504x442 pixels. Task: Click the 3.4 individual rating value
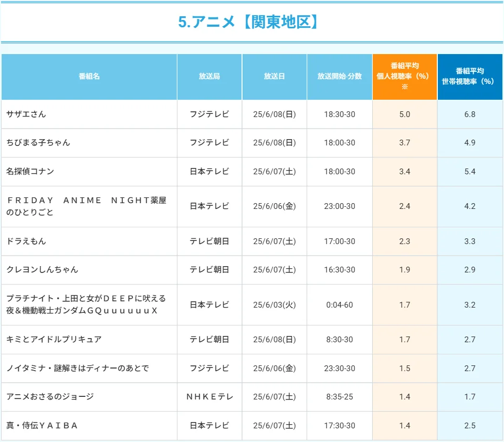point(404,171)
